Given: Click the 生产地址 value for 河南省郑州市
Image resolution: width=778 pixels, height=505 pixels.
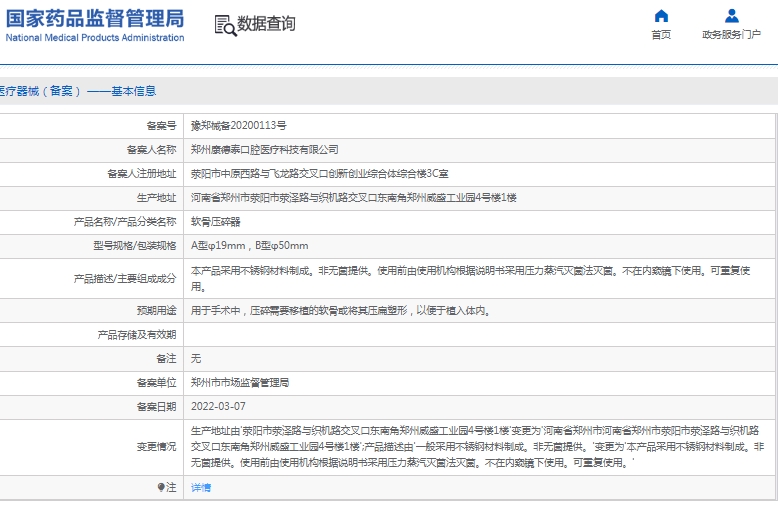Looking at the screenshot, I should (354, 197).
